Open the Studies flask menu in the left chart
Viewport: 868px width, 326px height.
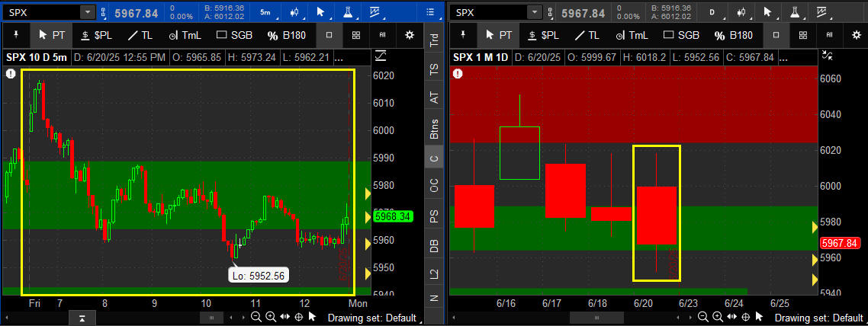click(x=347, y=12)
